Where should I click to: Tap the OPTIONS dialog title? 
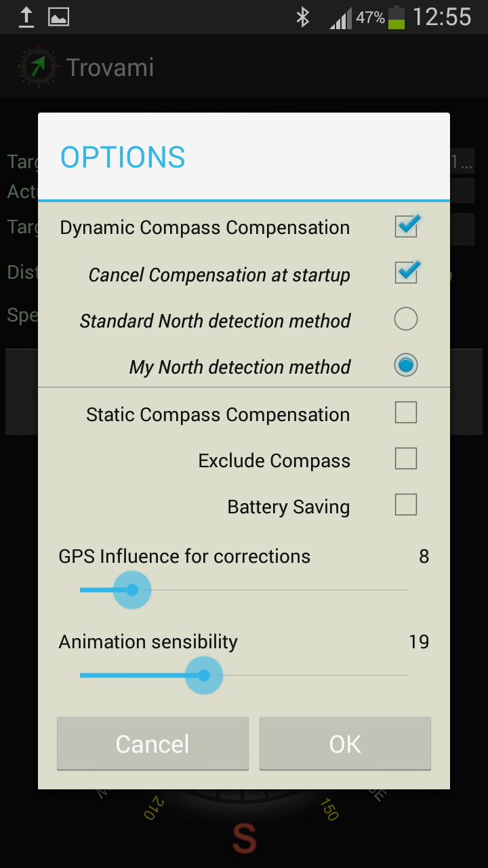tap(123, 157)
